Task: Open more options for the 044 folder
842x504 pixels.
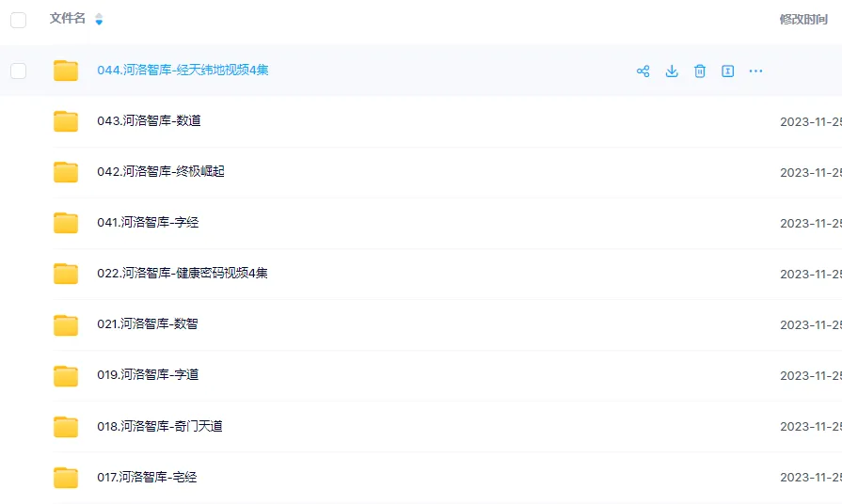Action: 755,71
